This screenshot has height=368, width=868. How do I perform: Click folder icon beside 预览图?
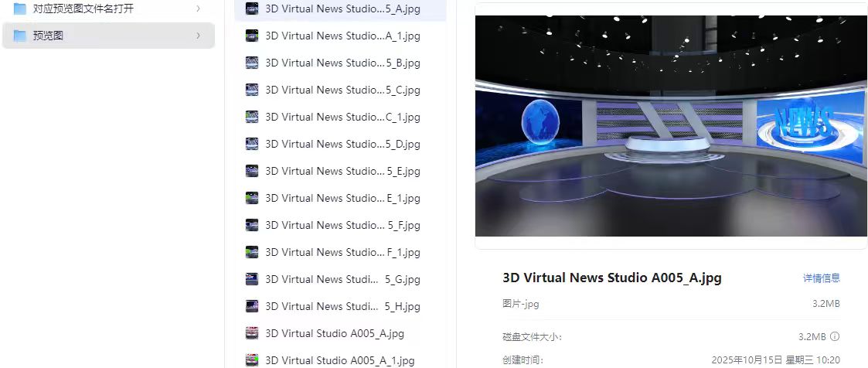pos(20,36)
